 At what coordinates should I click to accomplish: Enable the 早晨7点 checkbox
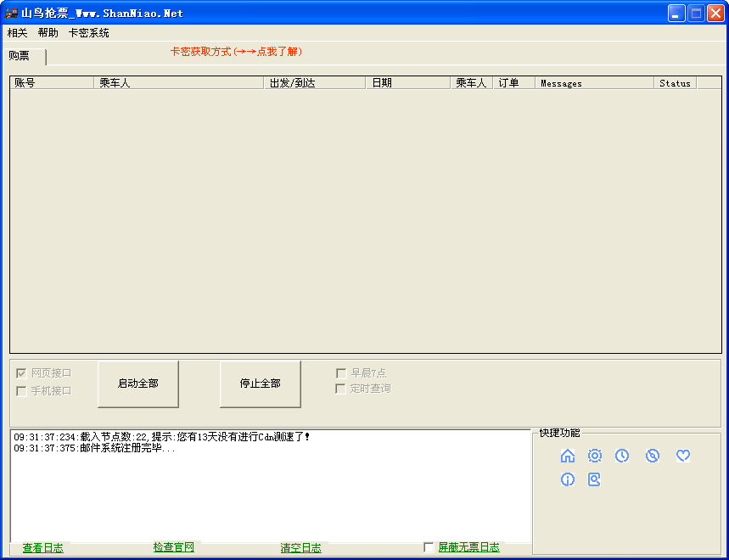(x=341, y=373)
